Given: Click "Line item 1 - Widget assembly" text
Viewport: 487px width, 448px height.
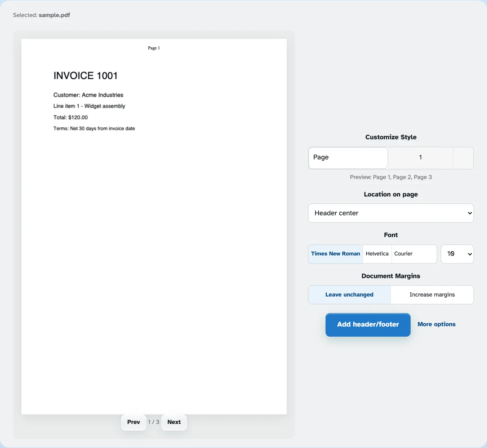Looking at the screenshot, I should pyautogui.click(x=89, y=106).
